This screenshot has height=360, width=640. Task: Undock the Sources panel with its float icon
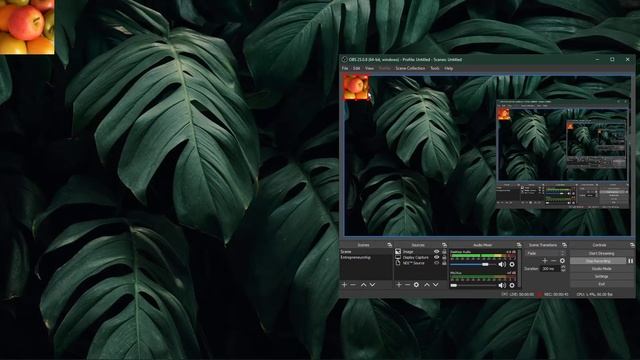[444, 245]
